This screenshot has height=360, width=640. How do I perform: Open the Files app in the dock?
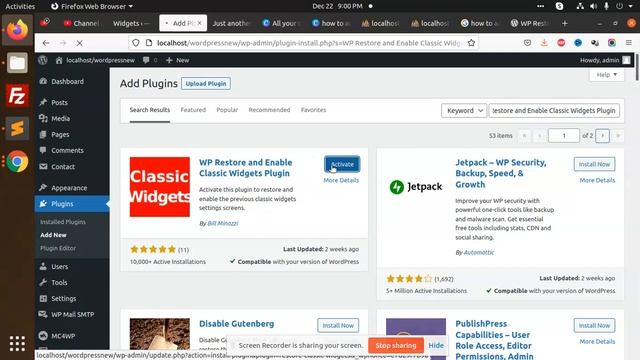pyautogui.click(x=17, y=63)
